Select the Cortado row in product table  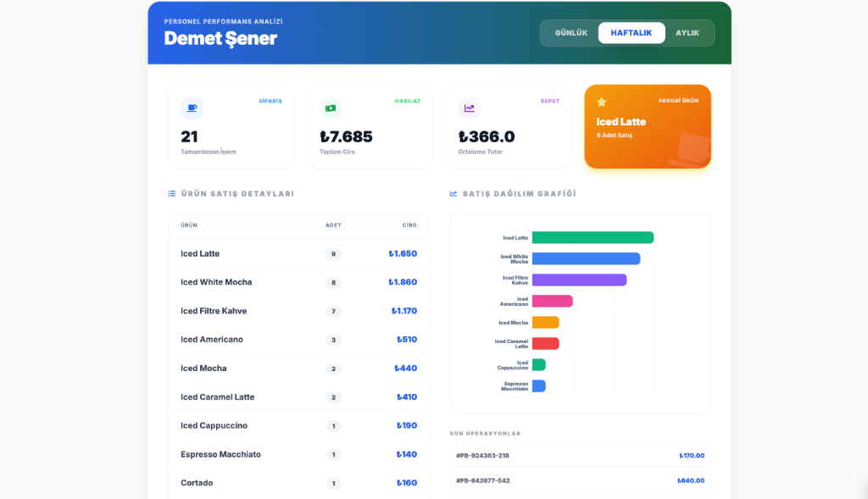pos(298,483)
